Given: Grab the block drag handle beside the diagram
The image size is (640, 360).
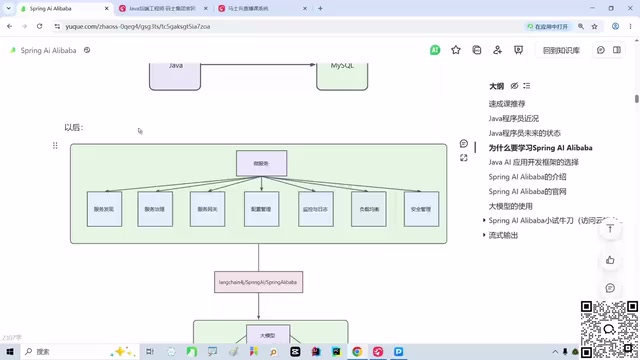Looking at the screenshot, I should tap(55, 146).
